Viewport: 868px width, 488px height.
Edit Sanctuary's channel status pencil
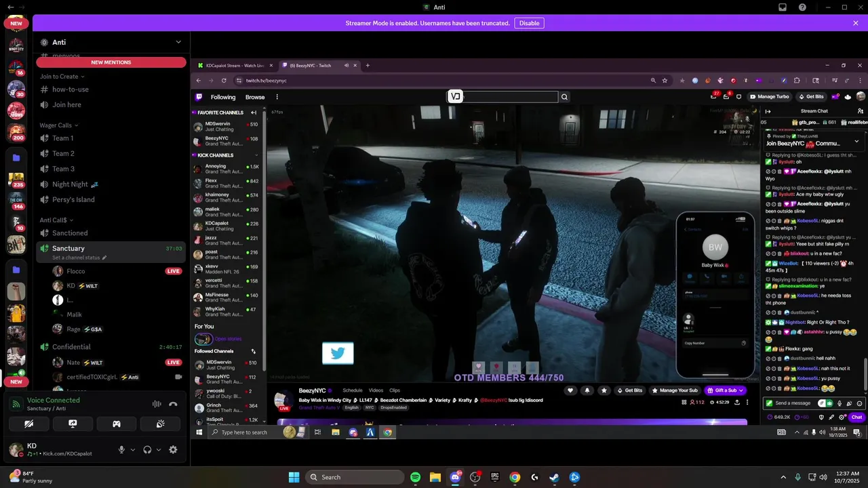104,258
